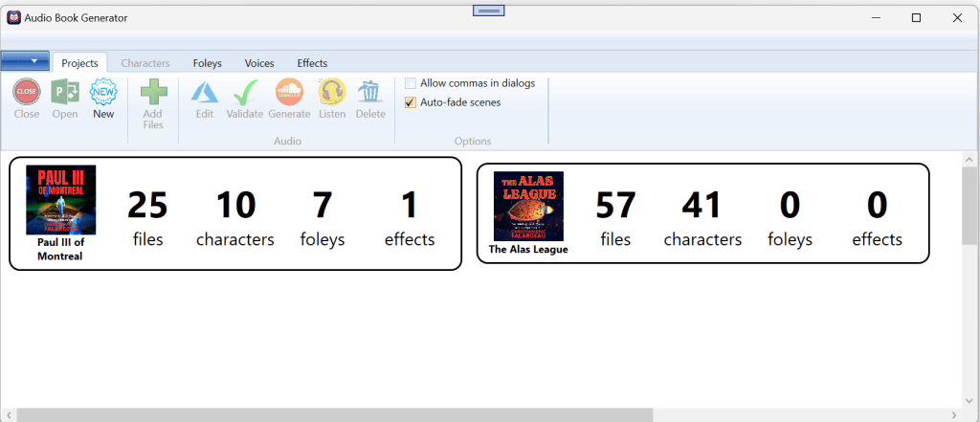Click the Edit audio icon
The height and width of the screenshot is (422, 980).
click(x=205, y=92)
